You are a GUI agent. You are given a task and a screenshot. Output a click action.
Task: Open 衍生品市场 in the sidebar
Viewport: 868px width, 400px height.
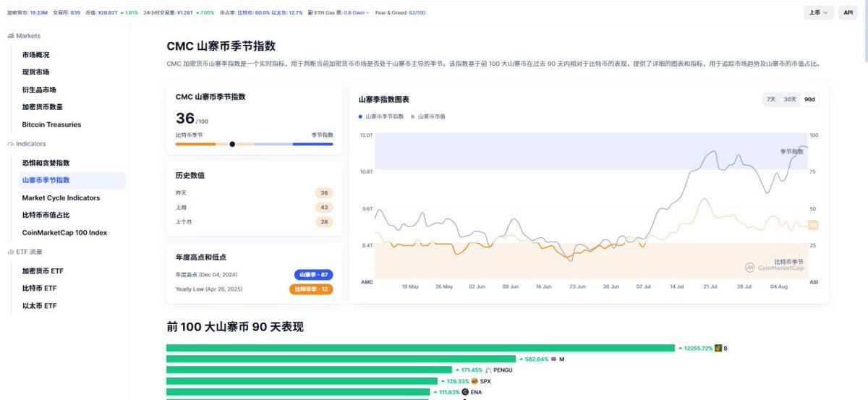click(x=39, y=90)
